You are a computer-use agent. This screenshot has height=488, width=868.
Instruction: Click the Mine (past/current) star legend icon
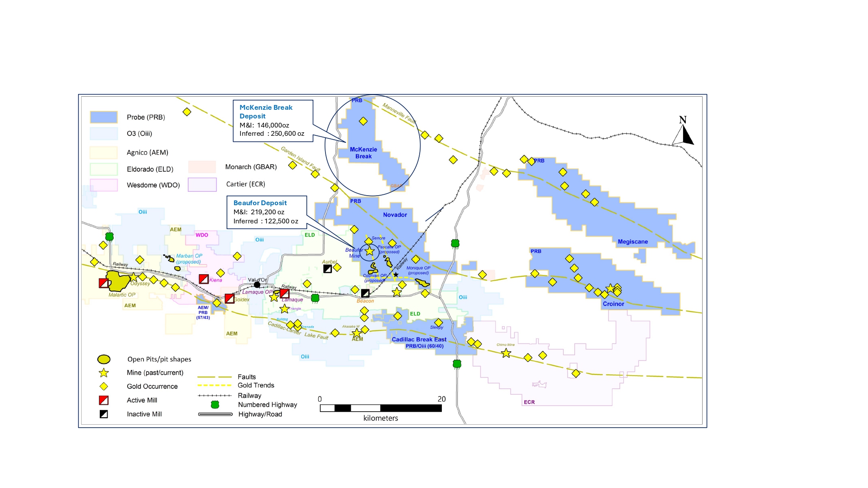104,373
